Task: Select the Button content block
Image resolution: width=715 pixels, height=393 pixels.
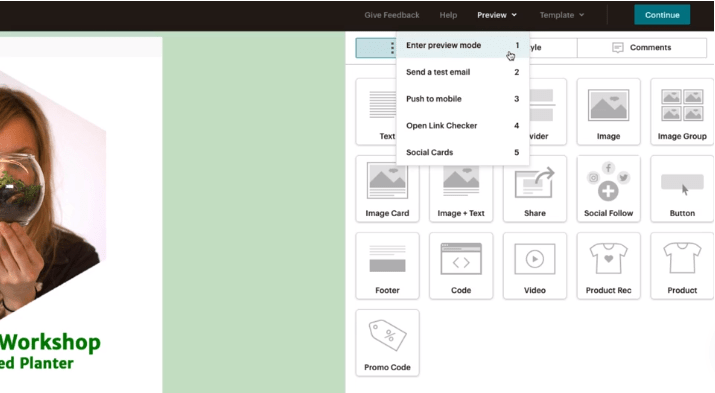Action: click(x=682, y=189)
